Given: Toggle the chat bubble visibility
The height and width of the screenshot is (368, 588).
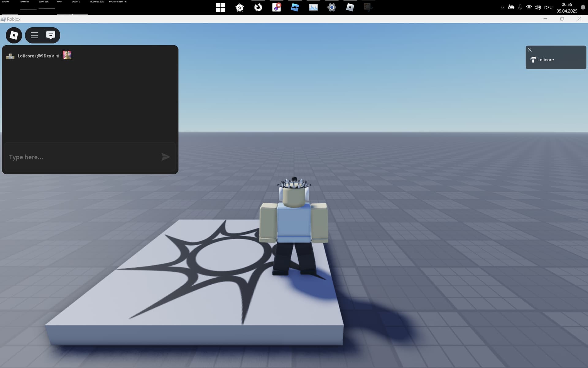Looking at the screenshot, I should pos(50,35).
